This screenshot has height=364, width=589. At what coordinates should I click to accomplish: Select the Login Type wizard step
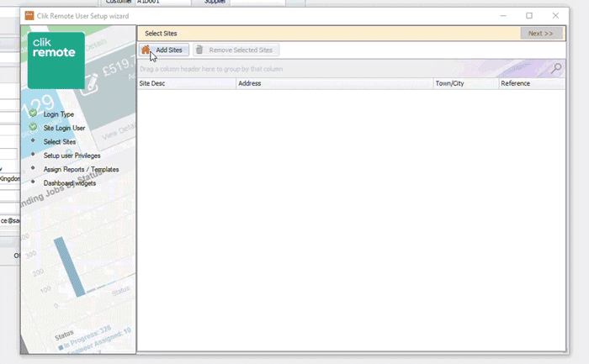pos(59,114)
